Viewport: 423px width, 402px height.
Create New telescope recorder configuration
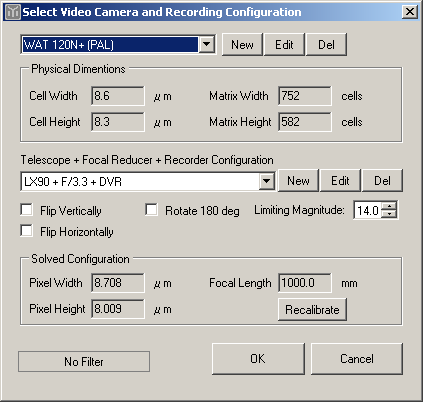click(298, 181)
